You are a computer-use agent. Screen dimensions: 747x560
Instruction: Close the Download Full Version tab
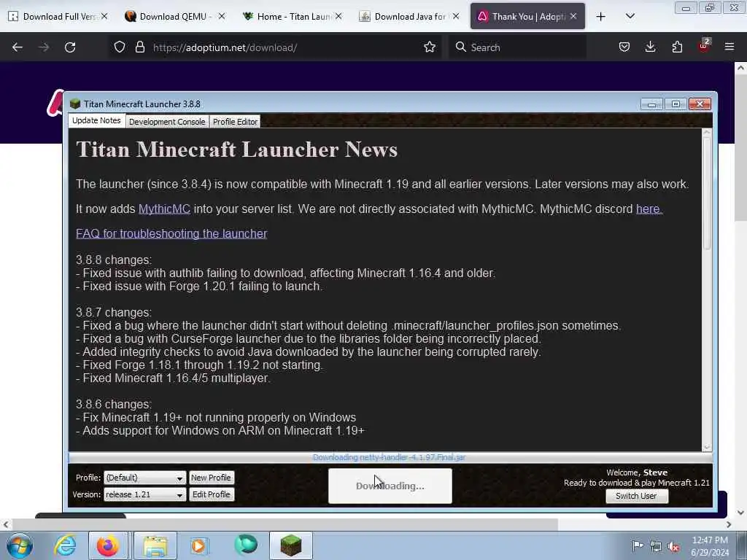tap(104, 16)
